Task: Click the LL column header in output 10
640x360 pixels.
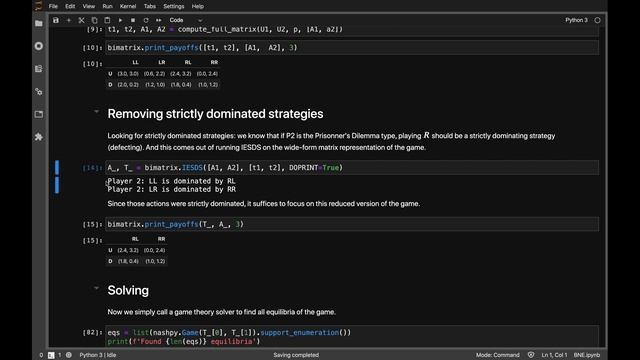Action: click(x=135, y=62)
